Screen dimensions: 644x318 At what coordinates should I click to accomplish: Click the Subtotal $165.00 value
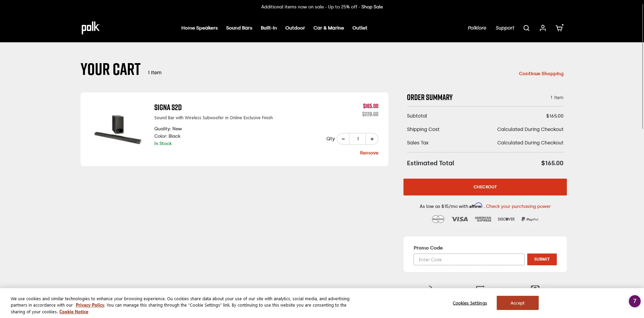tap(555, 116)
